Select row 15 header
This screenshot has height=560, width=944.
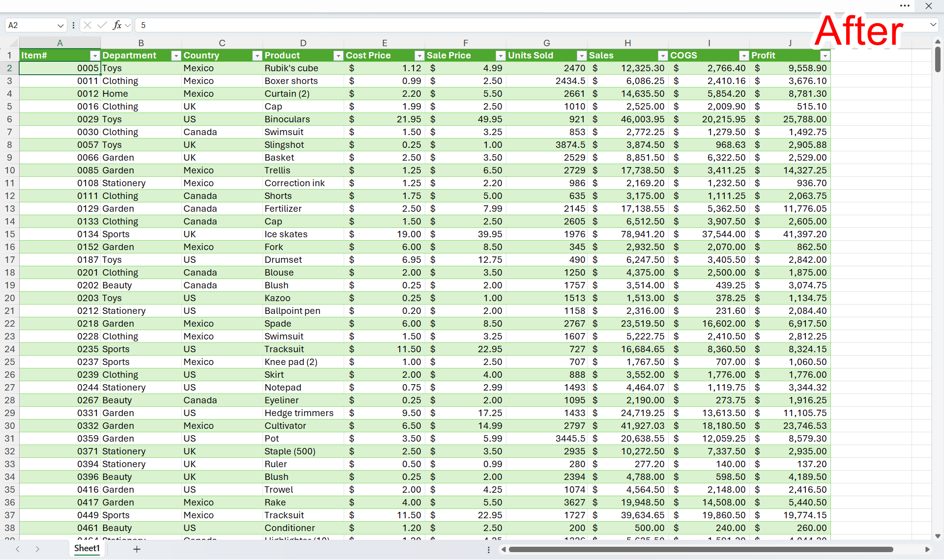pyautogui.click(x=9, y=234)
